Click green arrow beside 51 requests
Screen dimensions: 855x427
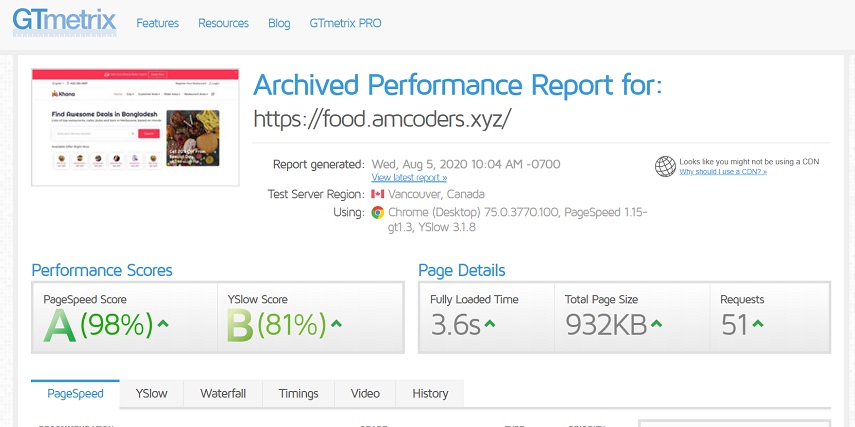(757, 324)
